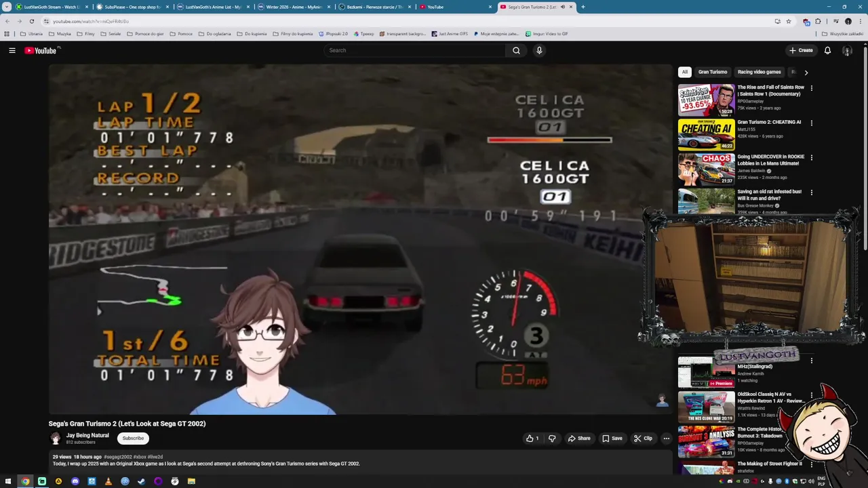868x488 pixels.
Task: Open Steam from the taskbar
Action: pyautogui.click(x=141, y=481)
